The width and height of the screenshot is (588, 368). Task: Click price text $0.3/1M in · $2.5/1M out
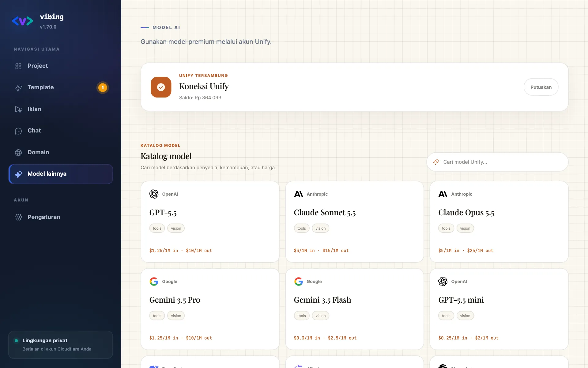[325, 338]
